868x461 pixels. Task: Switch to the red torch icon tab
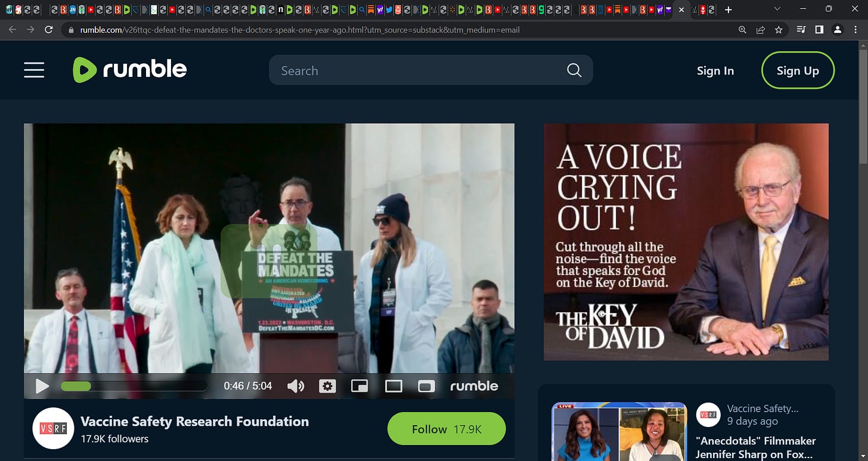point(703,10)
